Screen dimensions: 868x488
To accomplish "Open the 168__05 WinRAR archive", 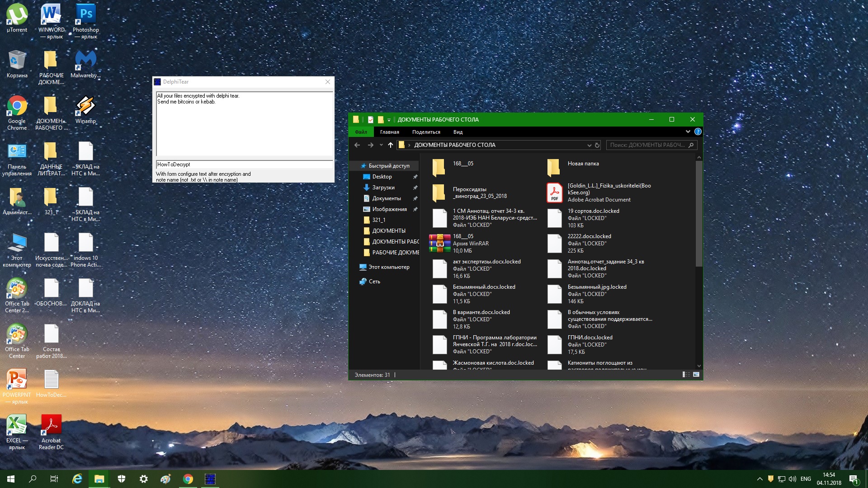I will tap(439, 243).
